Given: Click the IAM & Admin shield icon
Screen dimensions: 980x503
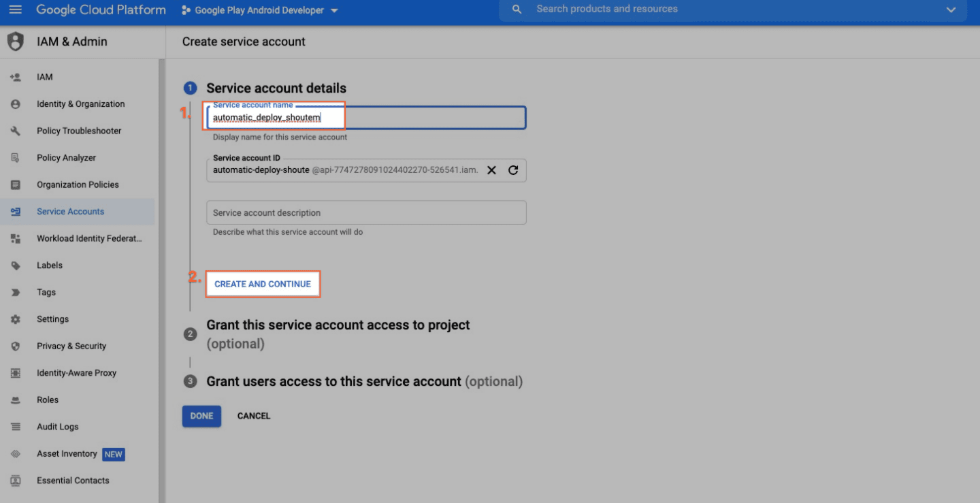Looking at the screenshot, I should coord(15,42).
